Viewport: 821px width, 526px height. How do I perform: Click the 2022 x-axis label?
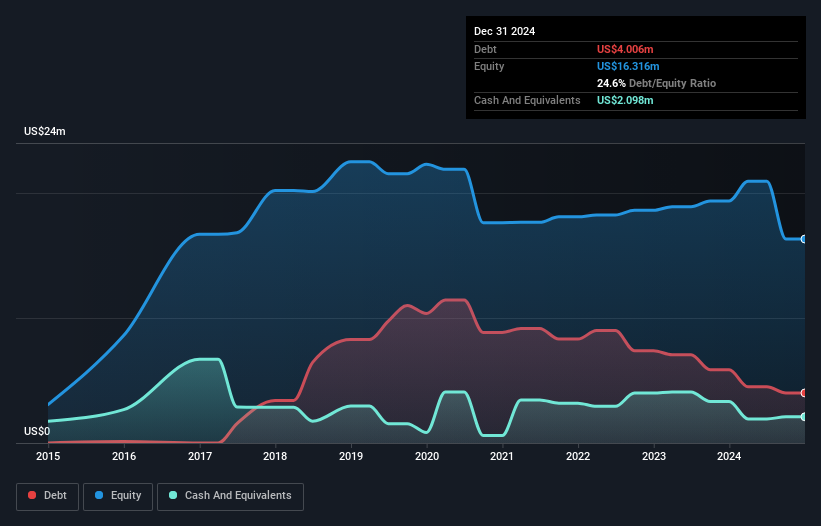click(578, 456)
